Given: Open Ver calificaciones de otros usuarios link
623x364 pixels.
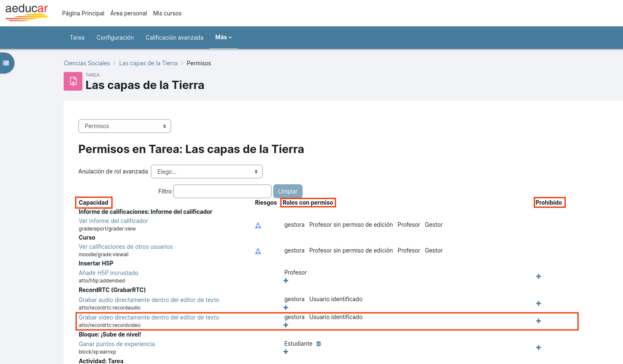Looking at the screenshot, I should [x=126, y=247].
